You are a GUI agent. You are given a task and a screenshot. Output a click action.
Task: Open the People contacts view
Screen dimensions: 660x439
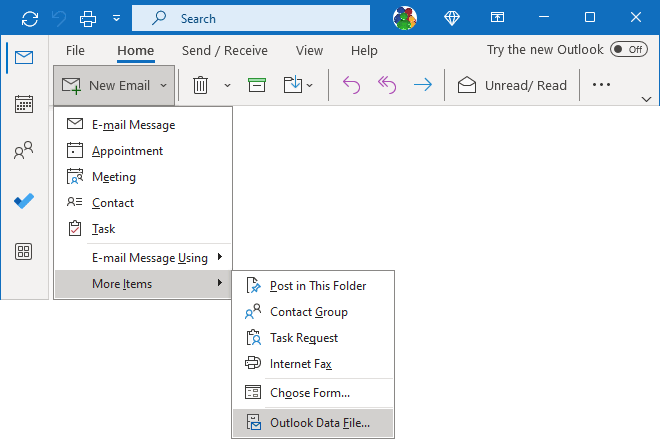24,150
